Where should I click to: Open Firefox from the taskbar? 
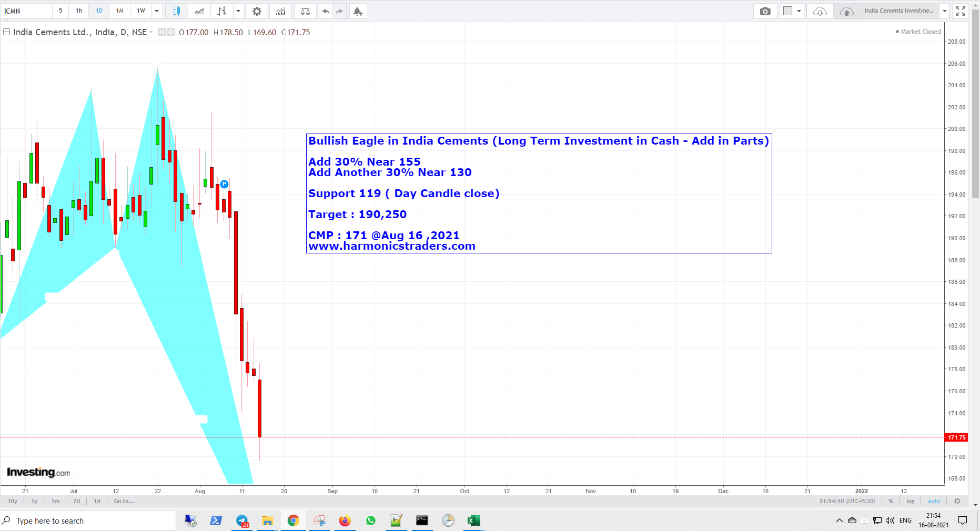(x=345, y=520)
